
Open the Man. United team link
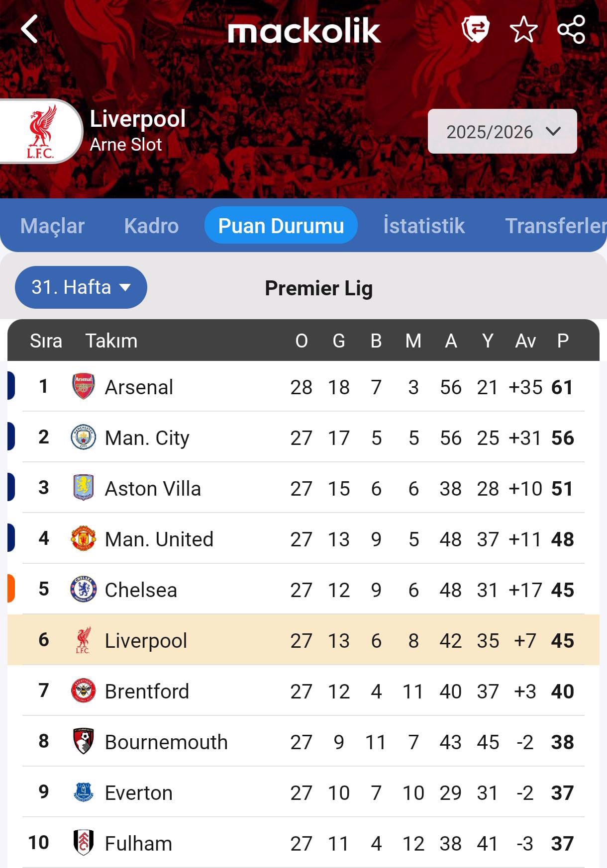pyautogui.click(x=159, y=539)
